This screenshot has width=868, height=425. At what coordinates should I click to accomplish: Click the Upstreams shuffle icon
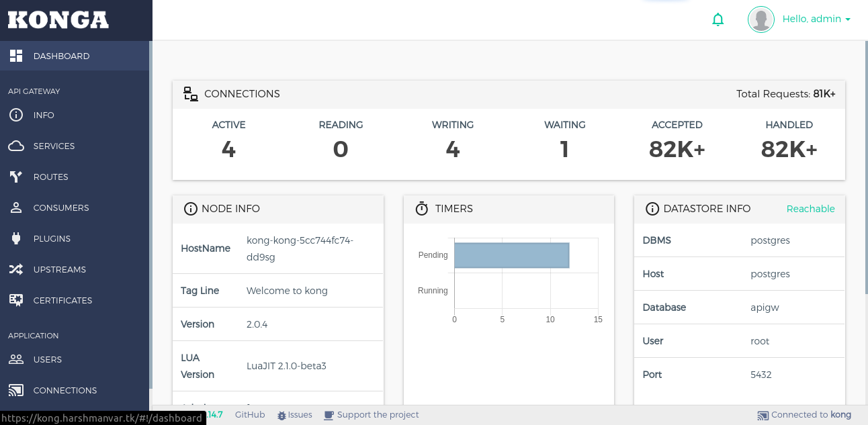[16, 269]
